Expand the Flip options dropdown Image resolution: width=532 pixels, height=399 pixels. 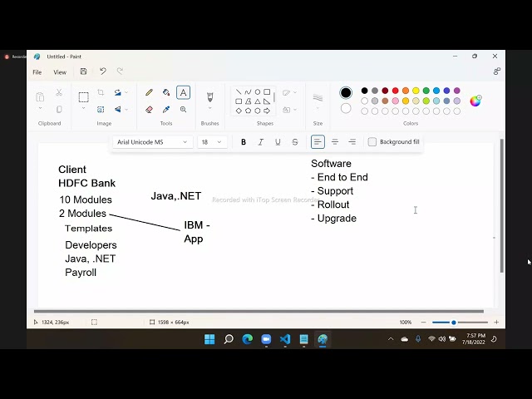(x=126, y=110)
